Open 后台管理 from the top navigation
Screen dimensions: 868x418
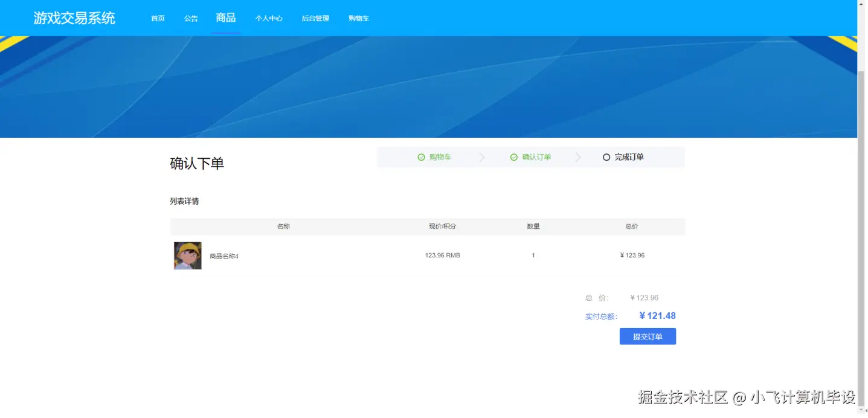point(315,18)
